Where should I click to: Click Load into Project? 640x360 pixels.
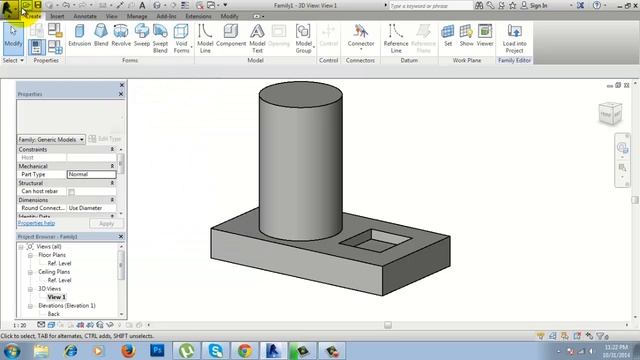(x=514, y=39)
